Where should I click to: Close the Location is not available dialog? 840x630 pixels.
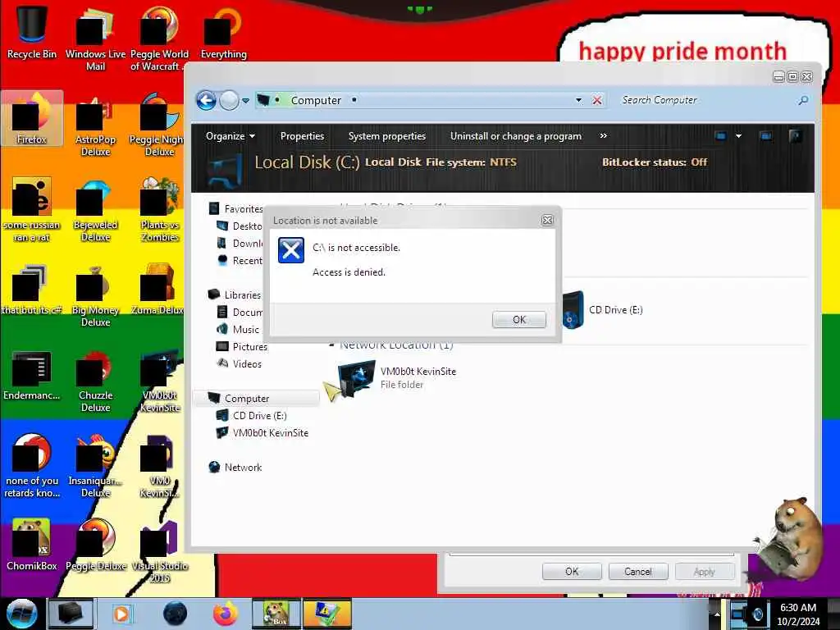(x=547, y=220)
